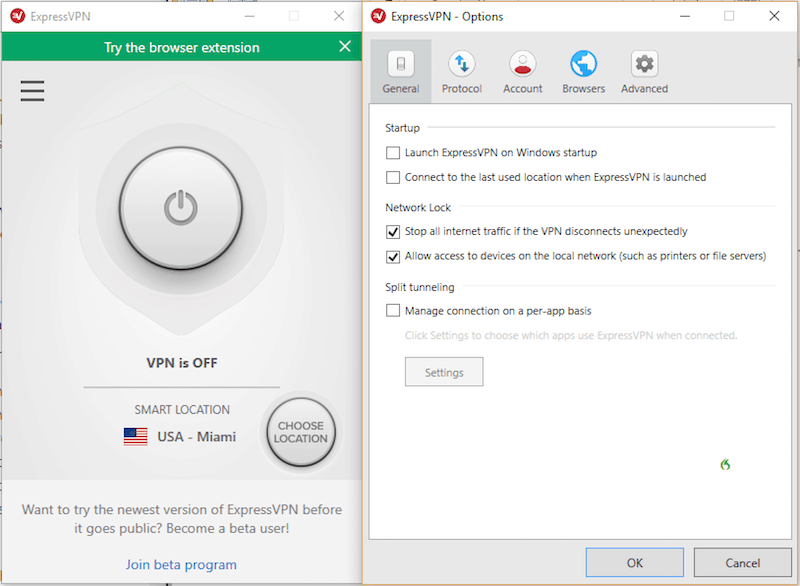Screen dimensions: 800x586
Task: Enable Launch ExpressVPN on Windows startup
Action: coord(393,152)
